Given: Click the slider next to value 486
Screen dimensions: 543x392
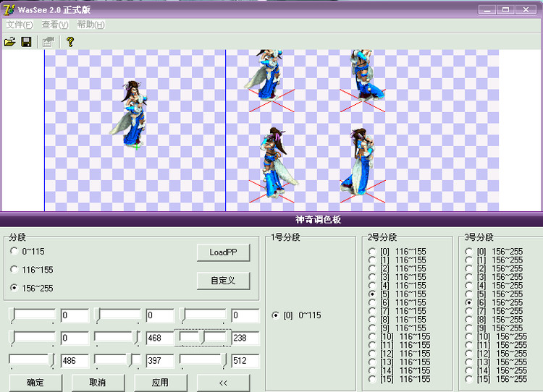Looking at the screenshot, I should pos(32,361).
